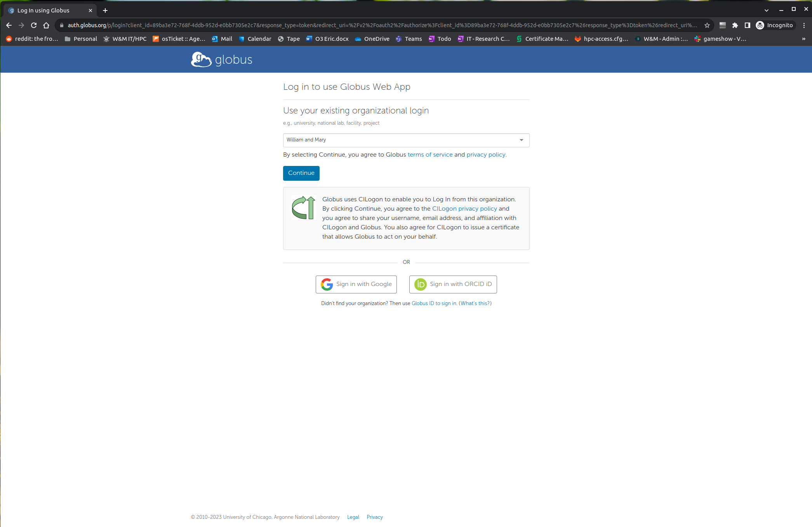
Task: Click the Continue button
Action: tap(301, 173)
